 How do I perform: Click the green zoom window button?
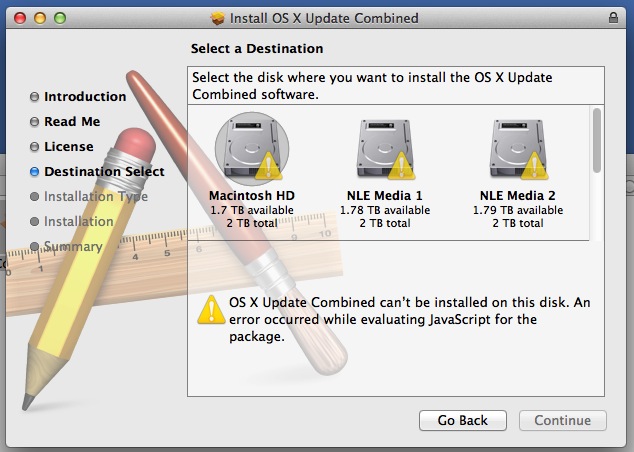pyautogui.click(x=60, y=18)
